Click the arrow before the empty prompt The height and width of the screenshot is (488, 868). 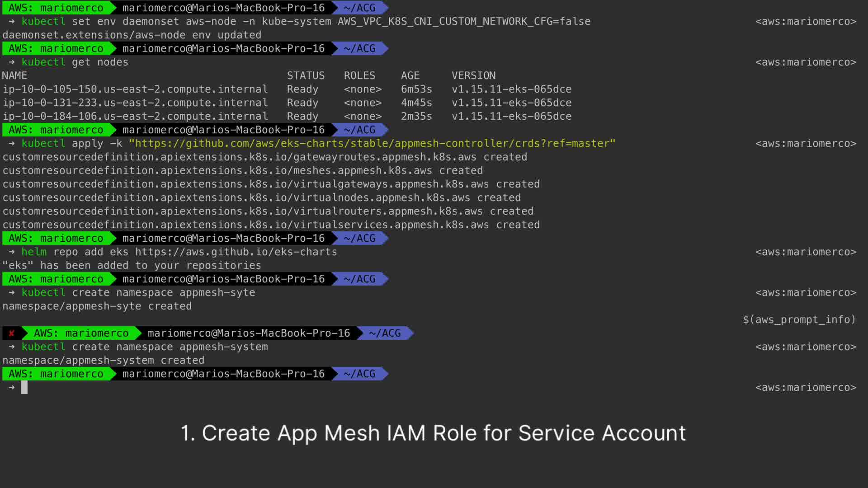pyautogui.click(x=12, y=387)
